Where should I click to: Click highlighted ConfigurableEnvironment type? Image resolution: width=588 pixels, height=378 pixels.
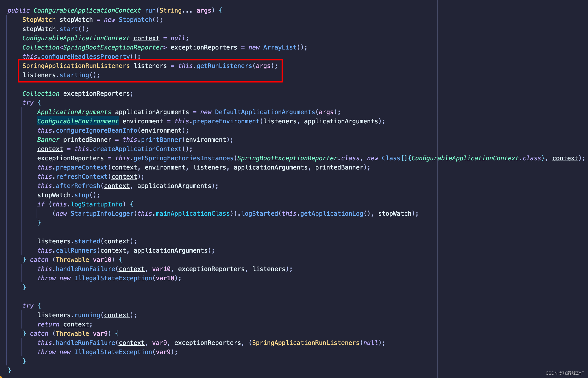[x=78, y=121]
